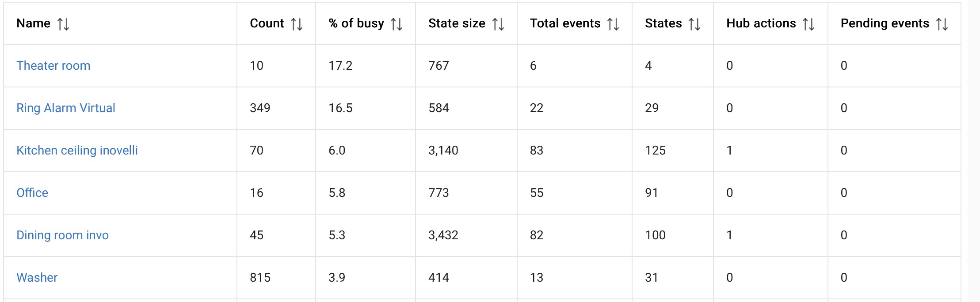The width and height of the screenshot is (980, 302).
Task: Open the Washer device link
Action: tap(37, 278)
